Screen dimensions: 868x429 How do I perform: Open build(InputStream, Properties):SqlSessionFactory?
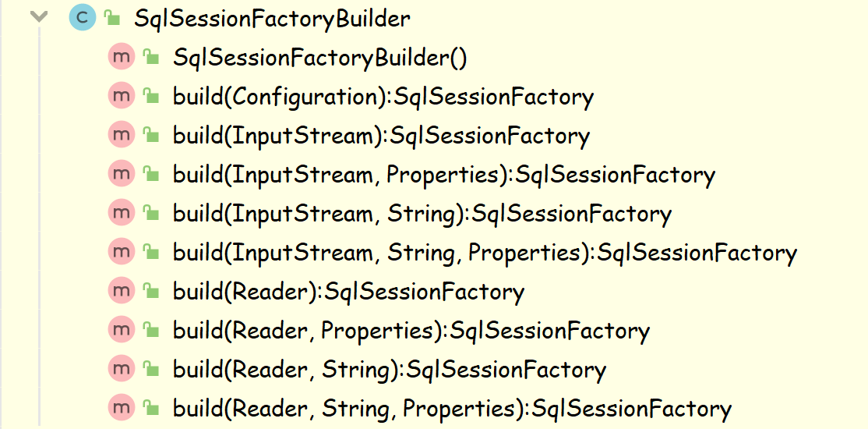point(444,175)
